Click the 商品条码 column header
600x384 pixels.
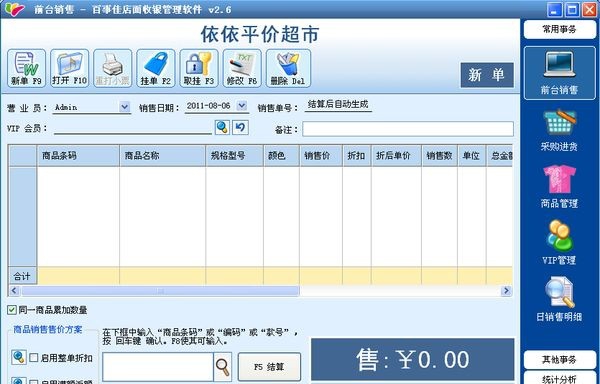(78, 156)
